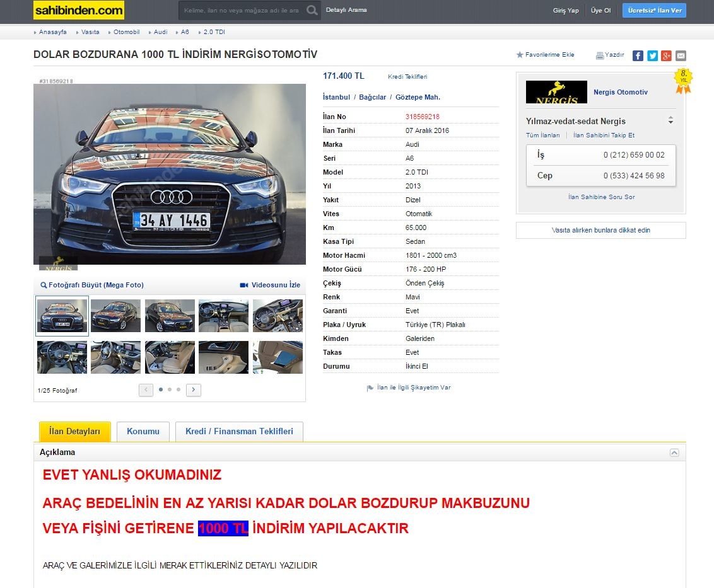Open Detaylı Arama
714x588 pixels.
click(x=346, y=10)
